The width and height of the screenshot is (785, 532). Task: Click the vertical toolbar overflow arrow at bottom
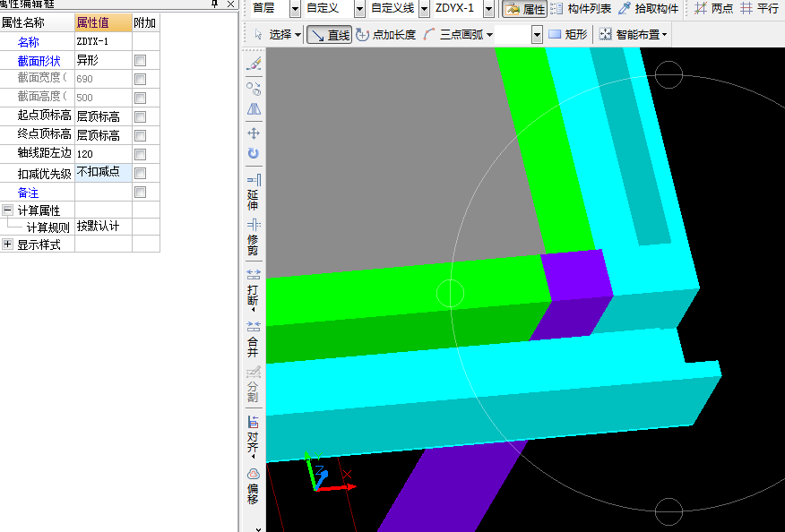(x=258, y=528)
